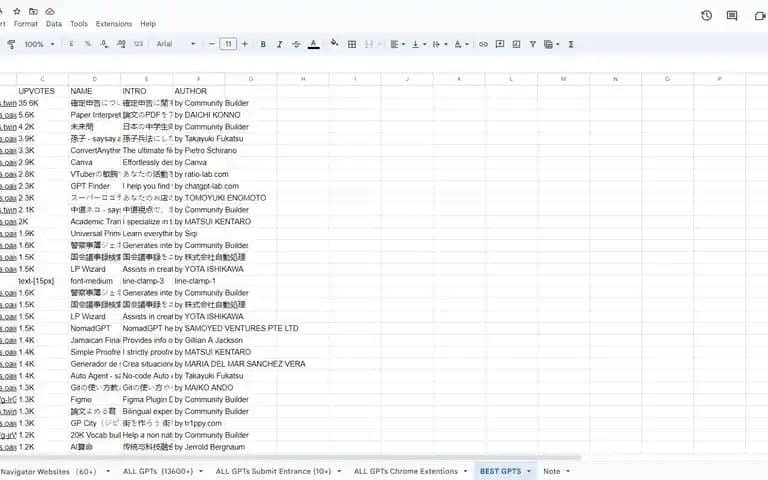The width and height of the screenshot is (768, 480).
Task: Switch to the ALL GPTs (13600+) sheet tab
Action: pos(158,471)
